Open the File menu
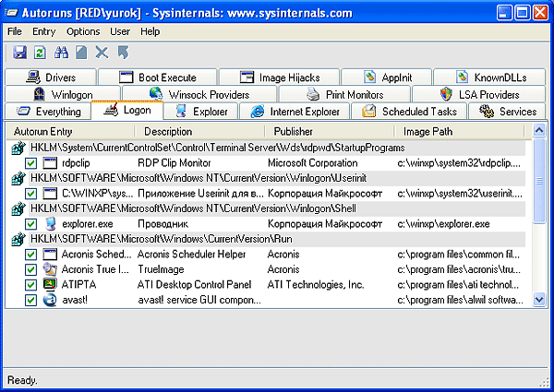This screenshot has height=392, width=554. (15, 31)
